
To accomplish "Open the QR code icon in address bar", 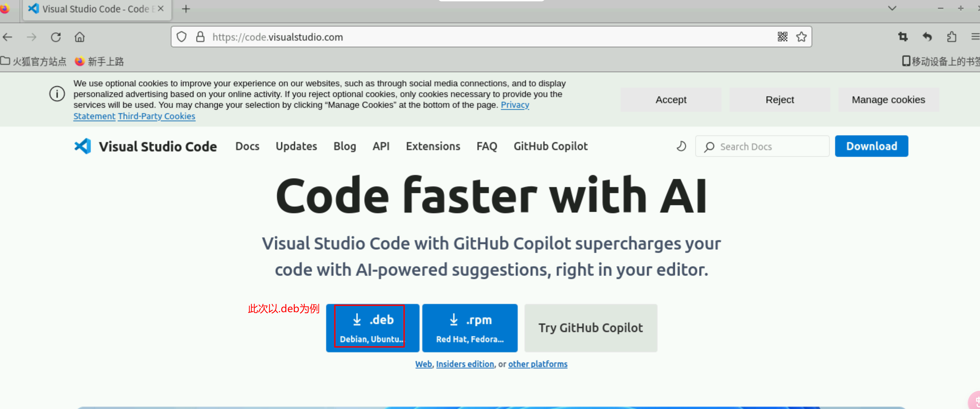I will pos(782,37).
